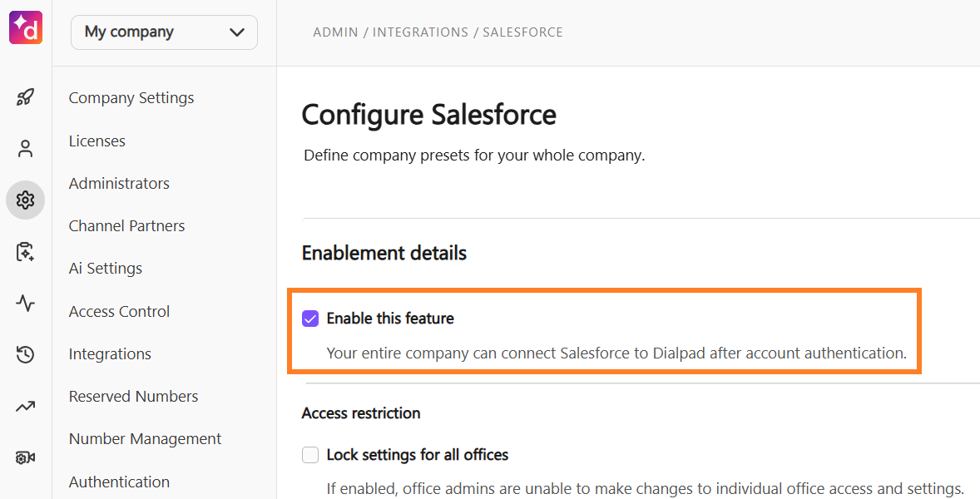Click the Dialpad logo icon
Viewport: 980px width, 499px height.
(26, 27)
